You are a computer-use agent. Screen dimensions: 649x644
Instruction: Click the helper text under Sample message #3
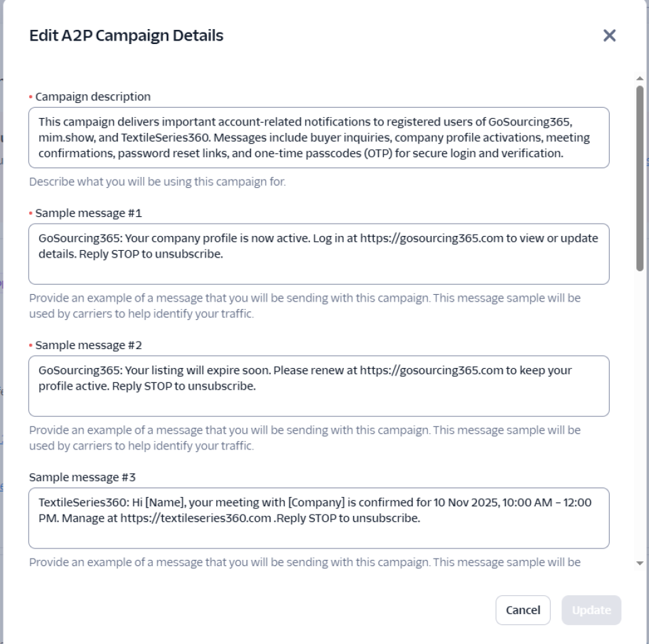(x=304, y=562)
